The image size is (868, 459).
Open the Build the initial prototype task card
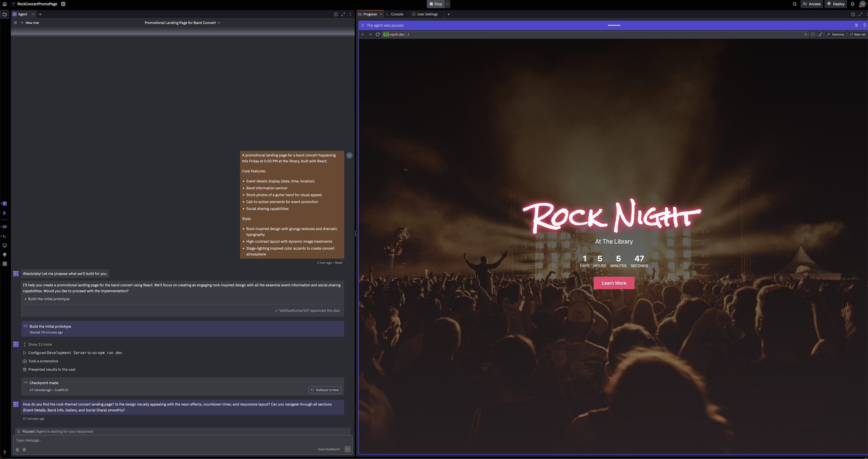182,329
